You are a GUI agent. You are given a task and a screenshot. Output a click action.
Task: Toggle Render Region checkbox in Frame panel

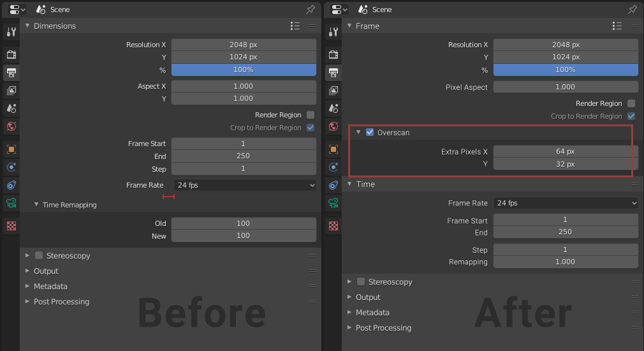pos(632,103)
